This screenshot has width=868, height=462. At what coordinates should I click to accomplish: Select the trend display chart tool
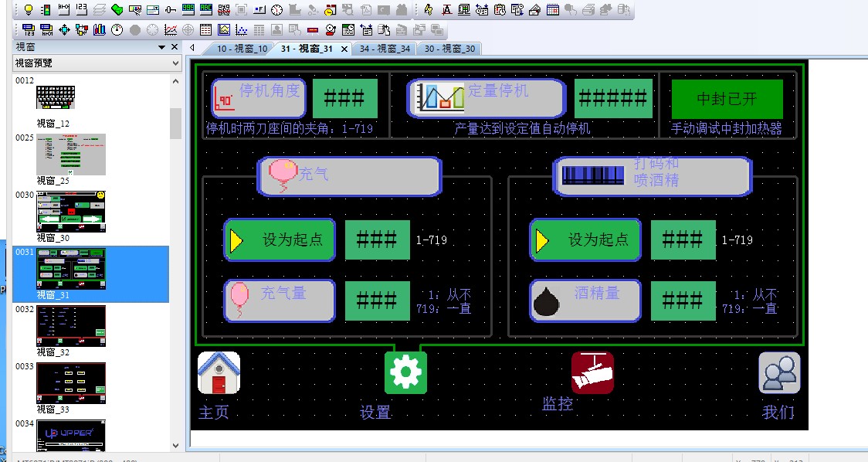click(x=171, y=30)
